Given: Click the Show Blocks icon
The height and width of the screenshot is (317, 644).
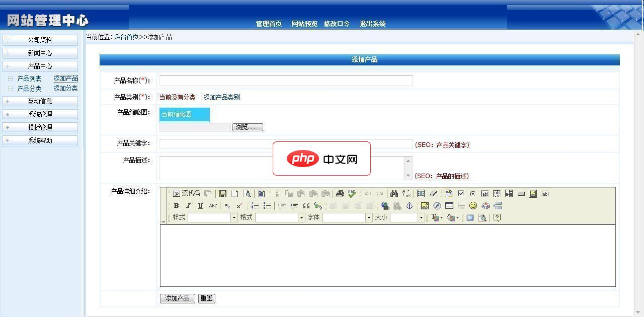Looking at the screenshot, I should pyautogui.click(x=482, y=218).
